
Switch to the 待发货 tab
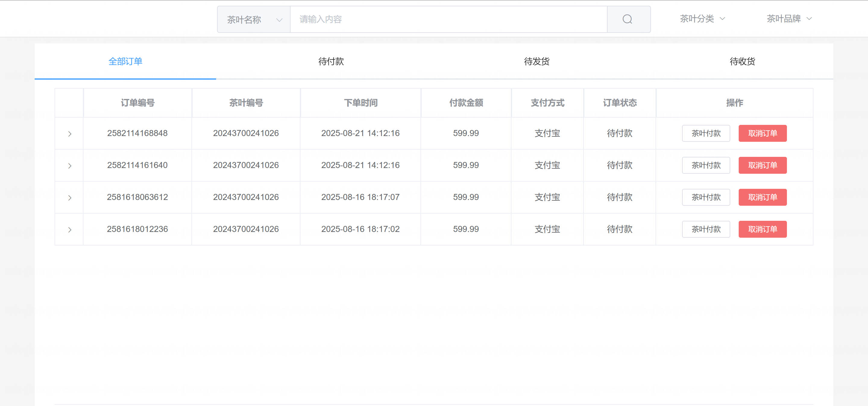pyautogui.click(x=536, y=61)
